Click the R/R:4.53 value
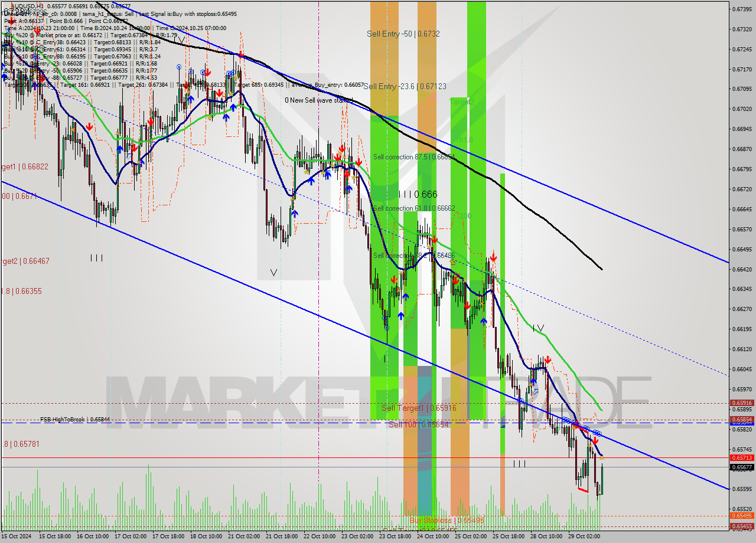 click(x=146, y=77)
